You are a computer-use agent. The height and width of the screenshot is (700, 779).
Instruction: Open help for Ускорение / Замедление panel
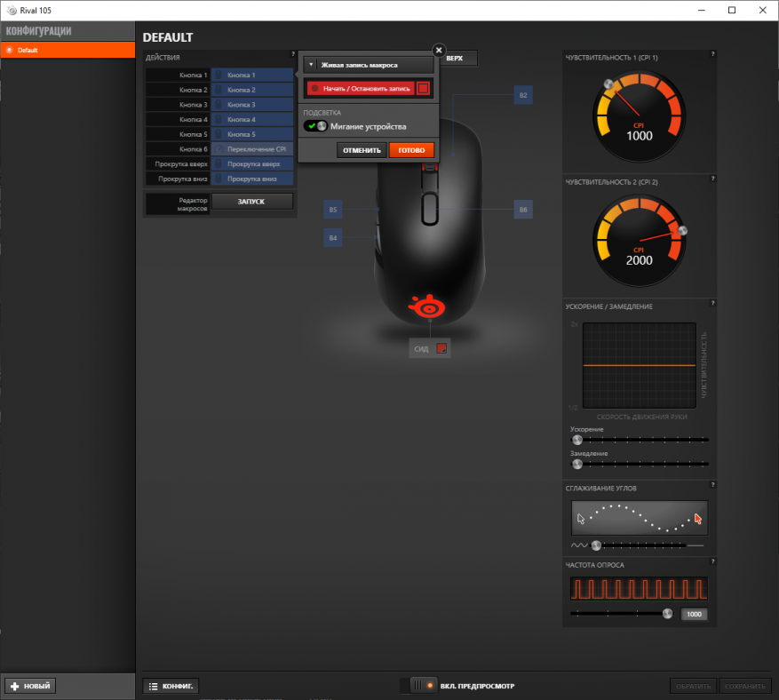click(712, 303)
